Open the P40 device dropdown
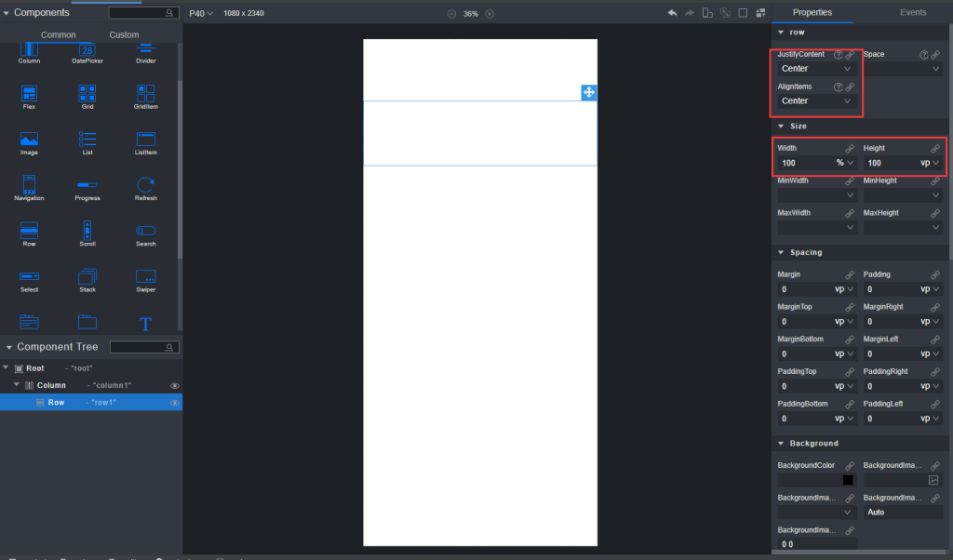Screen dimensions: 953x560 click(x=201, y=13)
